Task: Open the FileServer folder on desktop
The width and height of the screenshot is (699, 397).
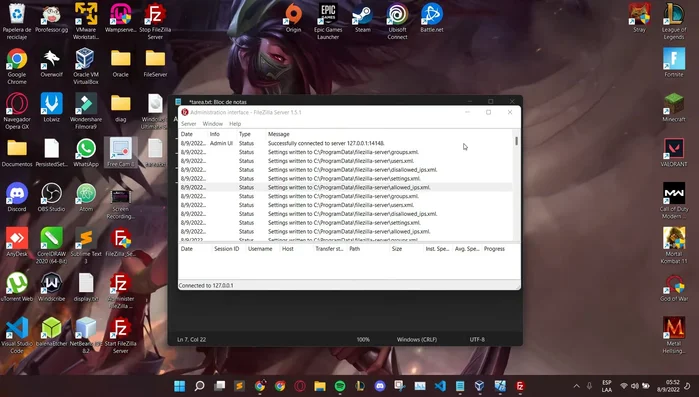Action: [155, 63]
